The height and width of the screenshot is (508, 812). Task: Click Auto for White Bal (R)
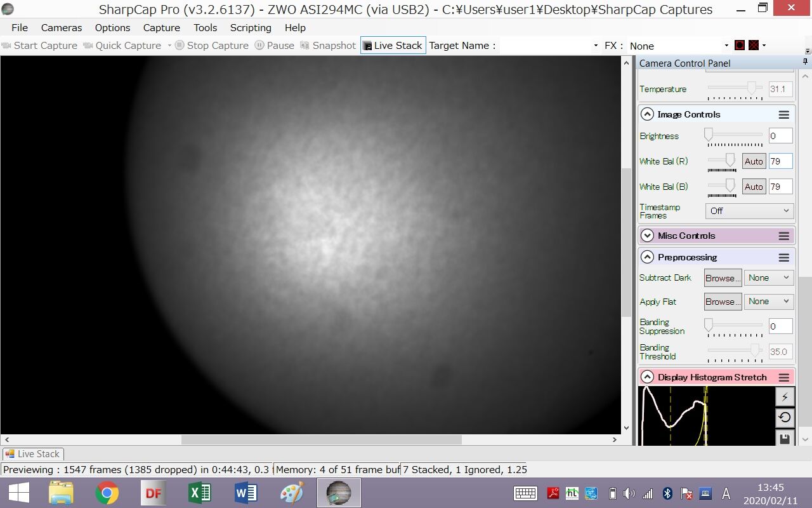(754, 161)
